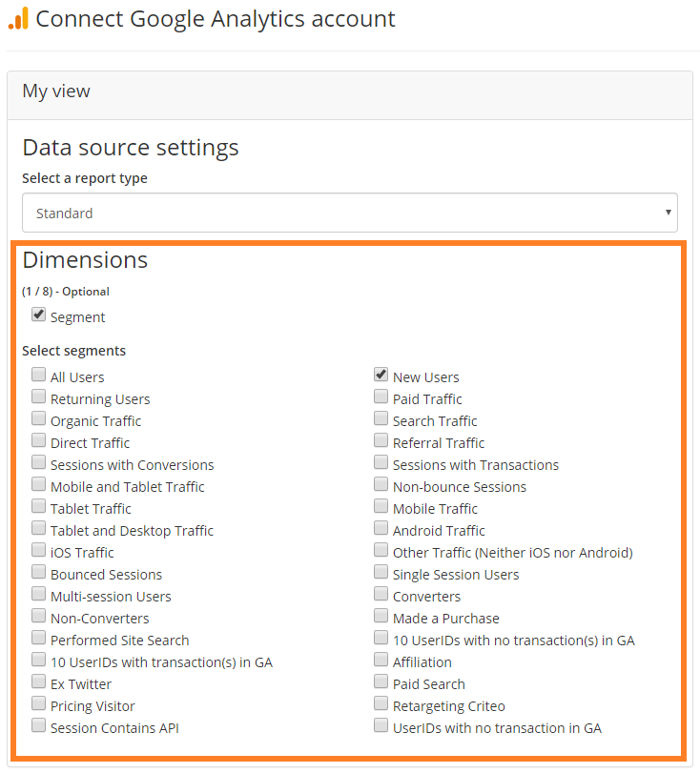This screenshot has width=700, height=773.
Task: Check Organic Traffic segment
Action: (x=38, y=418)
